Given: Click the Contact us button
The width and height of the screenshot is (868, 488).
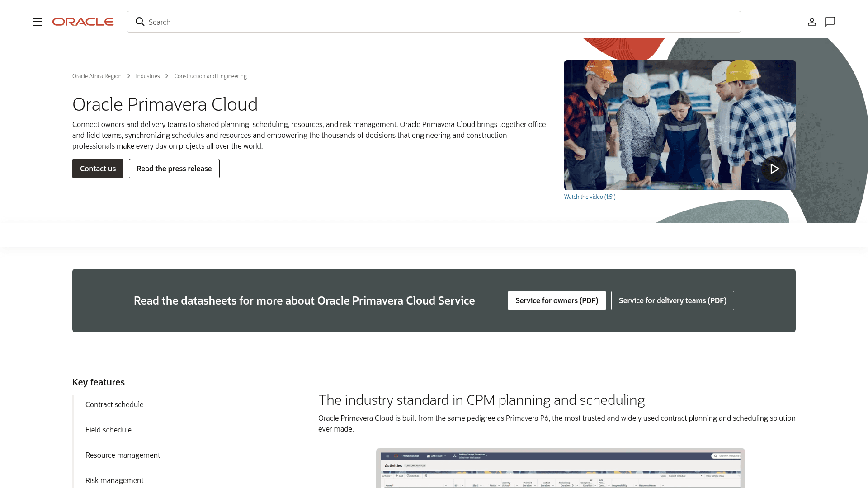Looking at the screenshot, I should click(x=98, y=169).
